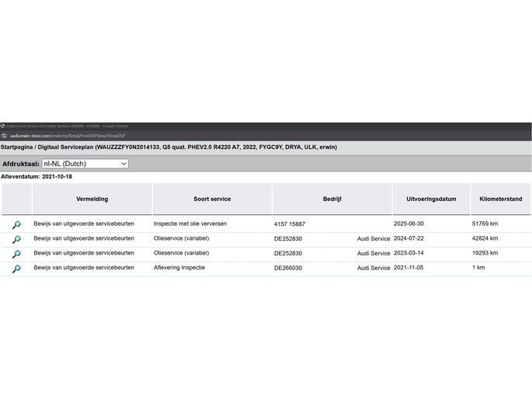
Task: Click the Startpagina breadcrumb link
Action: pyautogui.click(x=18, y=147)
